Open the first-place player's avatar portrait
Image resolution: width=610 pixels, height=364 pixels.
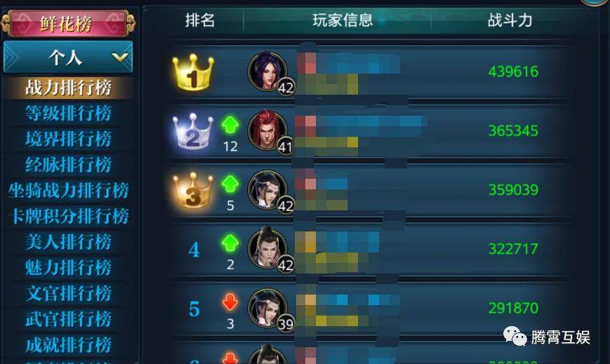(267, 71)
